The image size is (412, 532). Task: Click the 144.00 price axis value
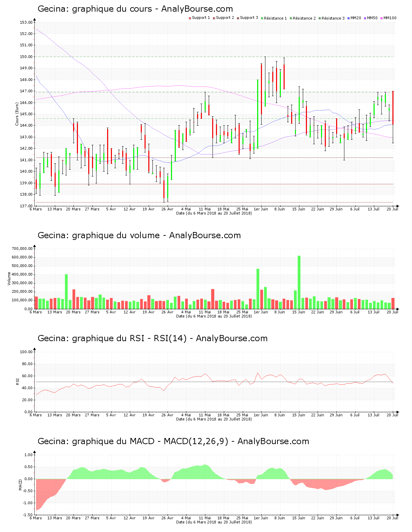pos(26,126)
